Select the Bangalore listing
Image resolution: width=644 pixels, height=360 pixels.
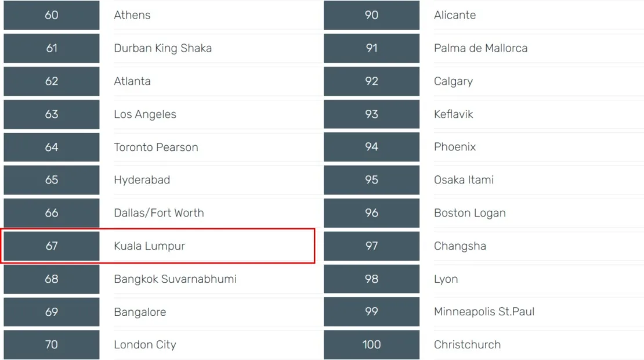pyautogui.click(x=140, y=312)
